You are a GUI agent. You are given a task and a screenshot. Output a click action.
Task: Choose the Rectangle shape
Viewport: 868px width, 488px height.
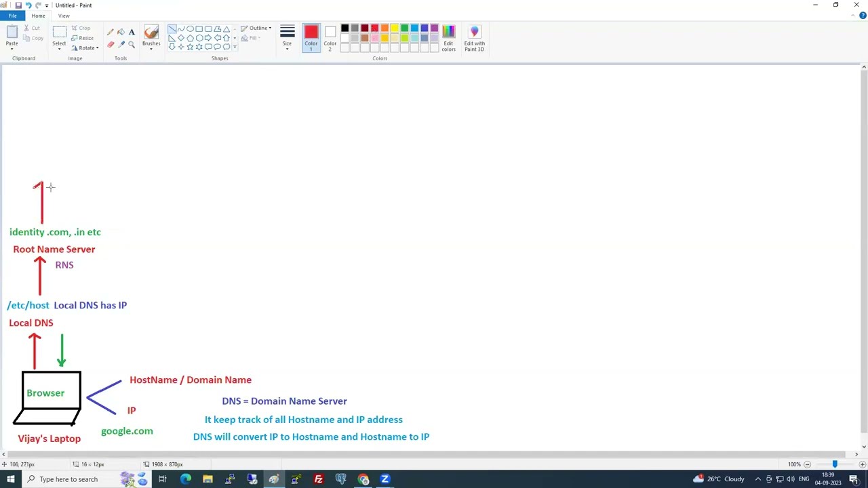[x=199, y=29]
